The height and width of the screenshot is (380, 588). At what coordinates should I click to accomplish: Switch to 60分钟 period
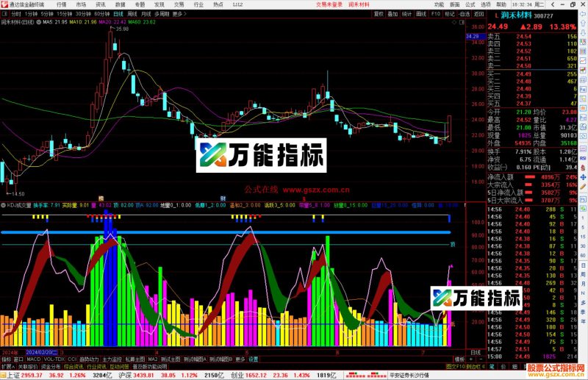point(102,14)
